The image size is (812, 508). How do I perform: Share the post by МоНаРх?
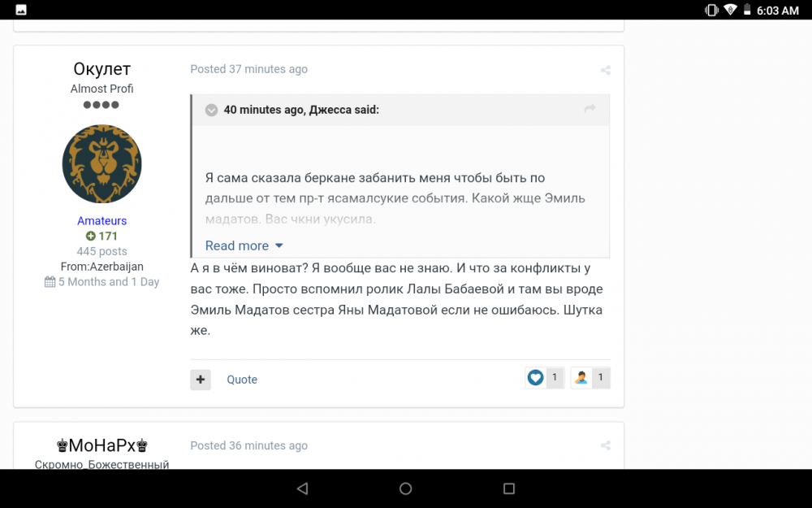pos(606,446)
